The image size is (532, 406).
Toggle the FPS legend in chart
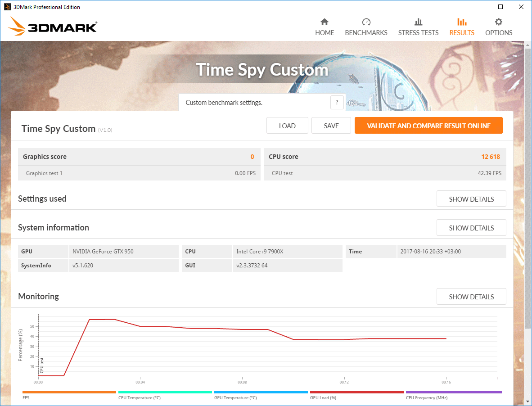tap(69, 396)
